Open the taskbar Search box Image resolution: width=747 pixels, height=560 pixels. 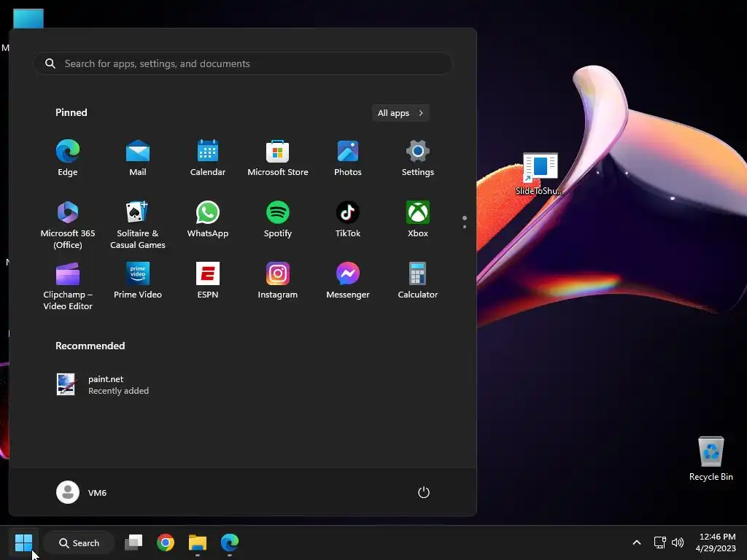tap(79, 542)
